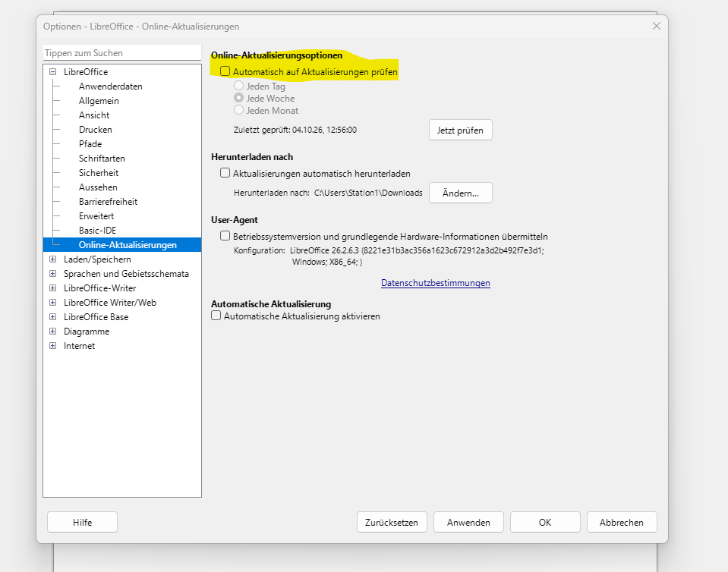728x572 pixels.
Task: Select the Laden/Speichern label in tree
Action: tap(97, 259)
